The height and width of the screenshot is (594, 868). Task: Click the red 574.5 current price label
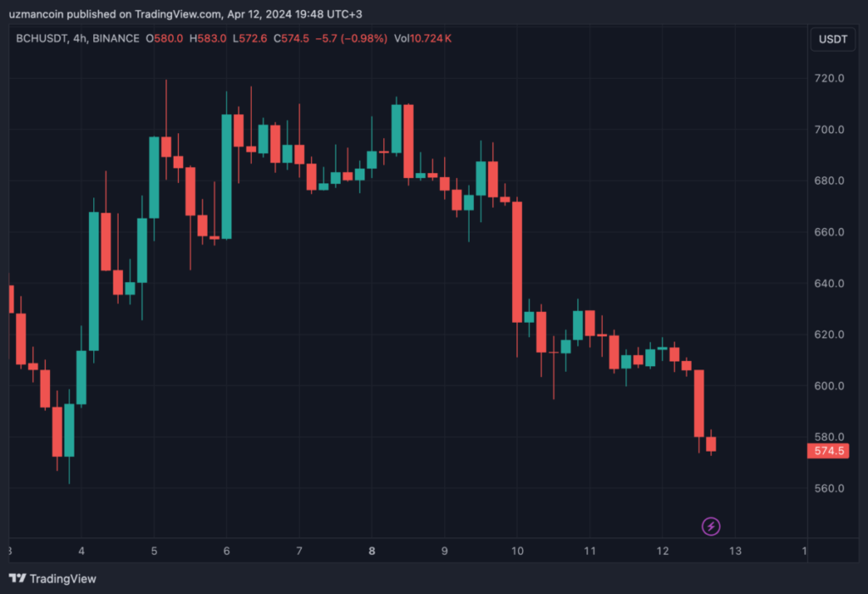click(x=828, y=451)
